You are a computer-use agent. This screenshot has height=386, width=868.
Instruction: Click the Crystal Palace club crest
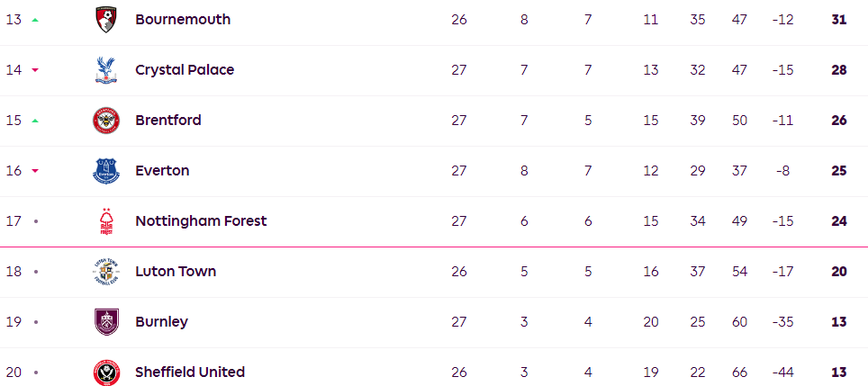[x=106, y=70]
